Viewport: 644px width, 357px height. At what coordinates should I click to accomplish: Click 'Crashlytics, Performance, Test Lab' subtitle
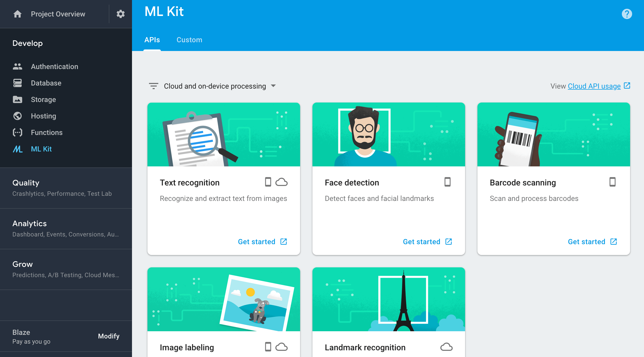pos(62,194)
